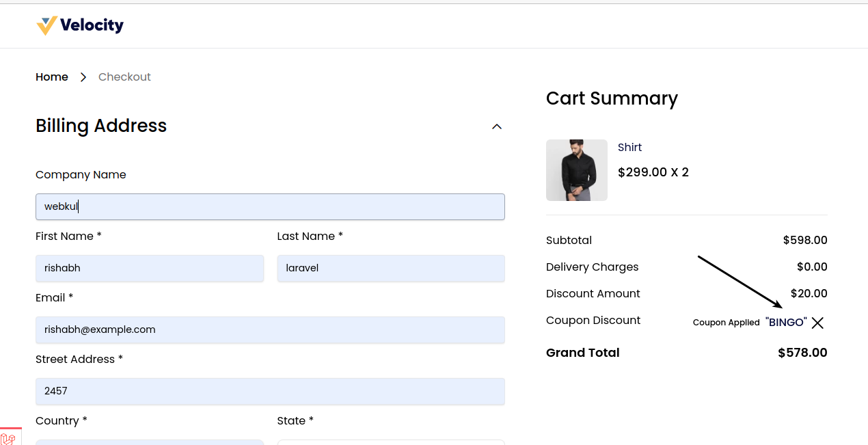Click the Last Name field containing laravel
868x445 pixels.
pos(391,268)
